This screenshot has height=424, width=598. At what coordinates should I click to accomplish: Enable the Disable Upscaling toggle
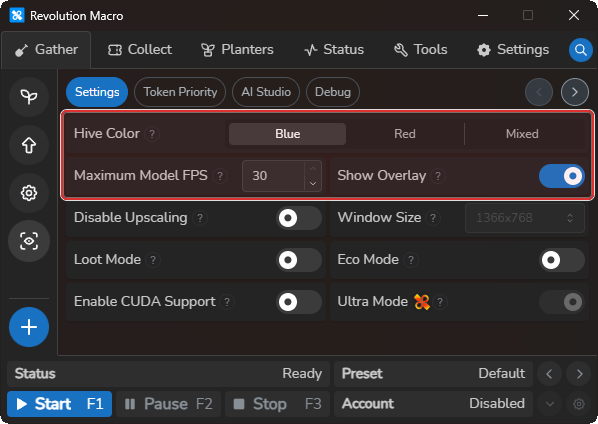pos(299,218)
